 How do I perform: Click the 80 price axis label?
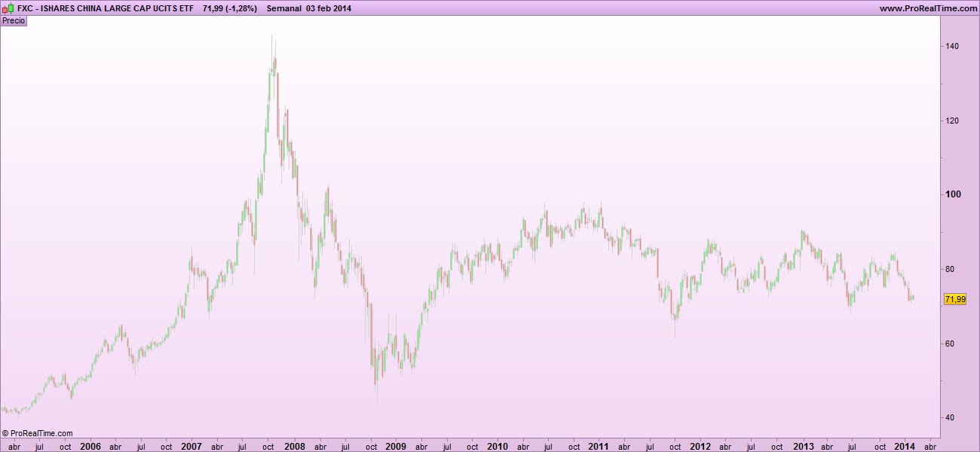(950, 269)
